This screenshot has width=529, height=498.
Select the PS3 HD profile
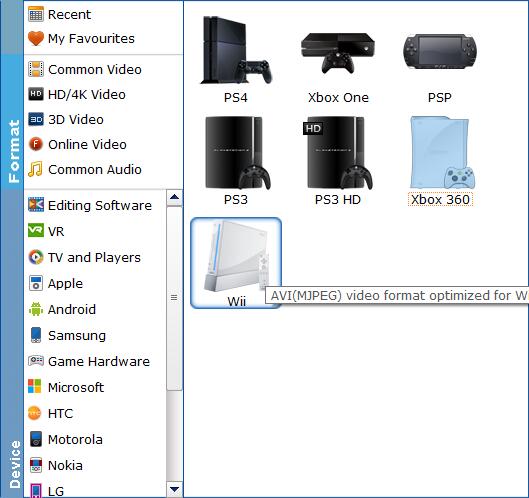[x=338, y=161]
